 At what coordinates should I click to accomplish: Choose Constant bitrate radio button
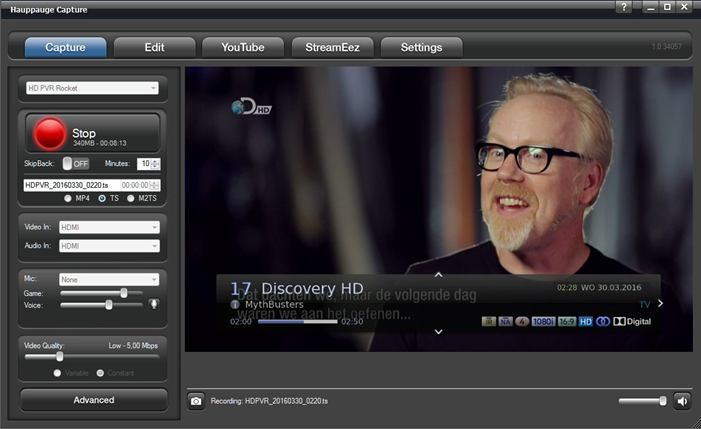[100, 373]
